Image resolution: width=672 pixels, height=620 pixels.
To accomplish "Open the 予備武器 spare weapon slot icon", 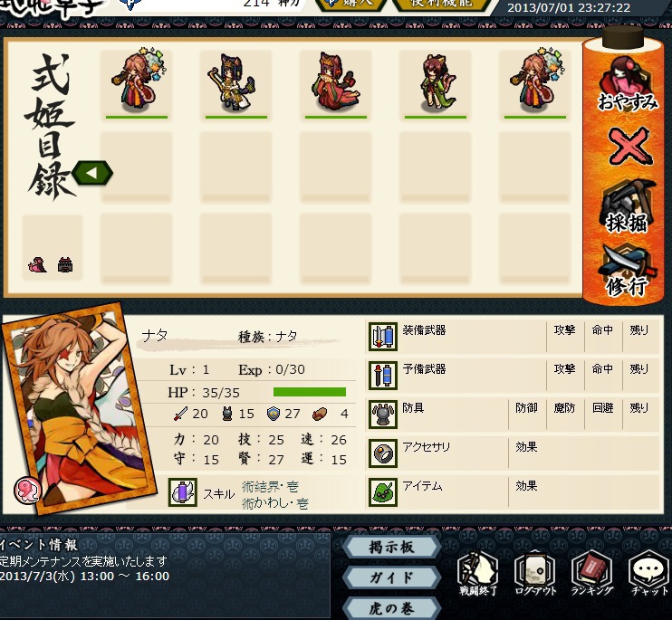I will tap(383, 376).
